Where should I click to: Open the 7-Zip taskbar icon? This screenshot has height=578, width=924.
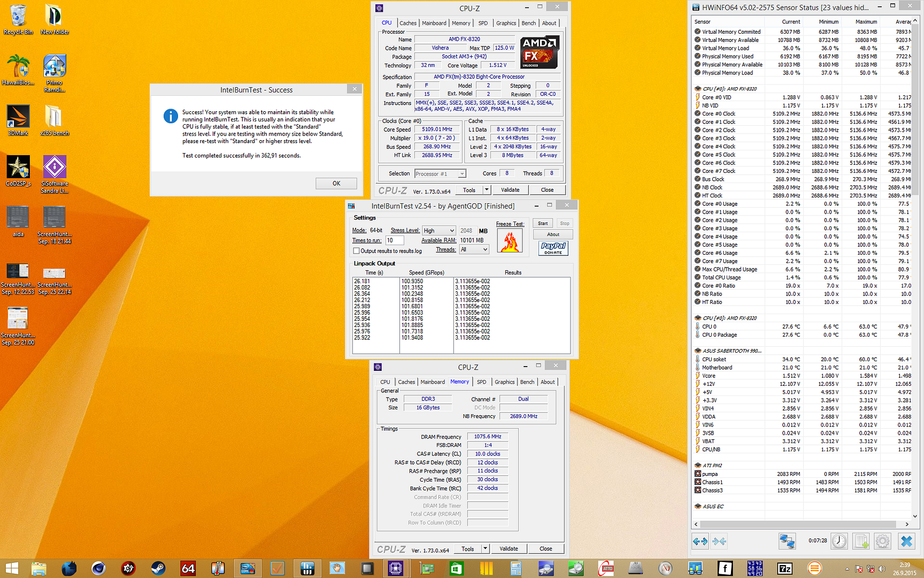tap(785, 568)
